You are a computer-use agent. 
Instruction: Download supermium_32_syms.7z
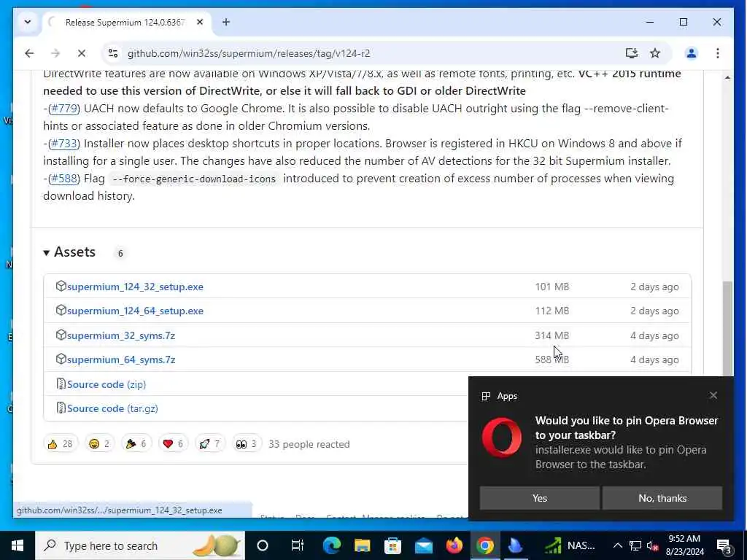(x=121, y=335)
